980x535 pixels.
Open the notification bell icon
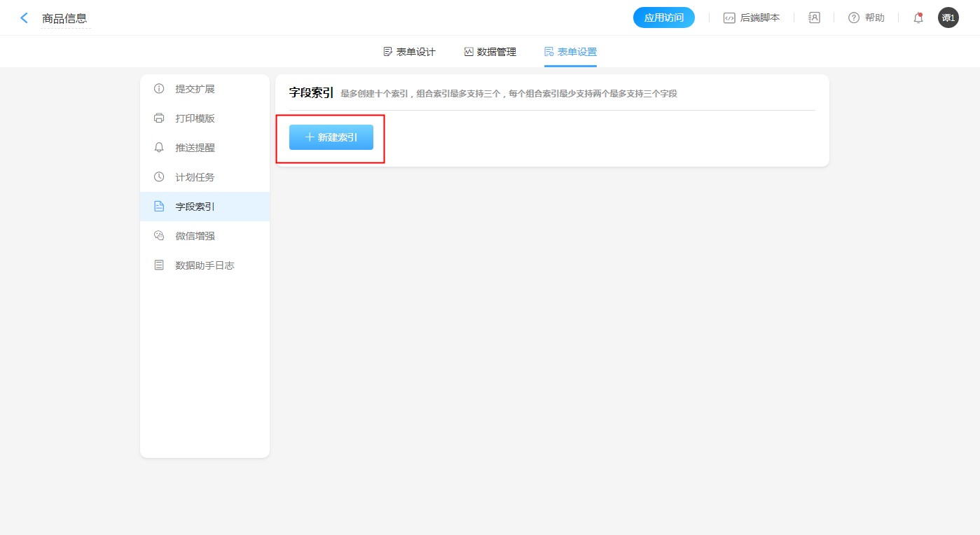point(918,18)
